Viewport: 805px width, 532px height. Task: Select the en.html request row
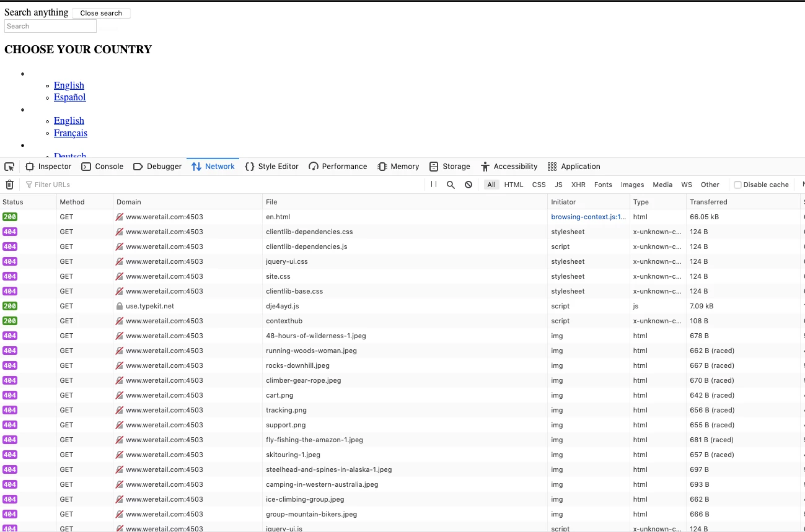402,217
